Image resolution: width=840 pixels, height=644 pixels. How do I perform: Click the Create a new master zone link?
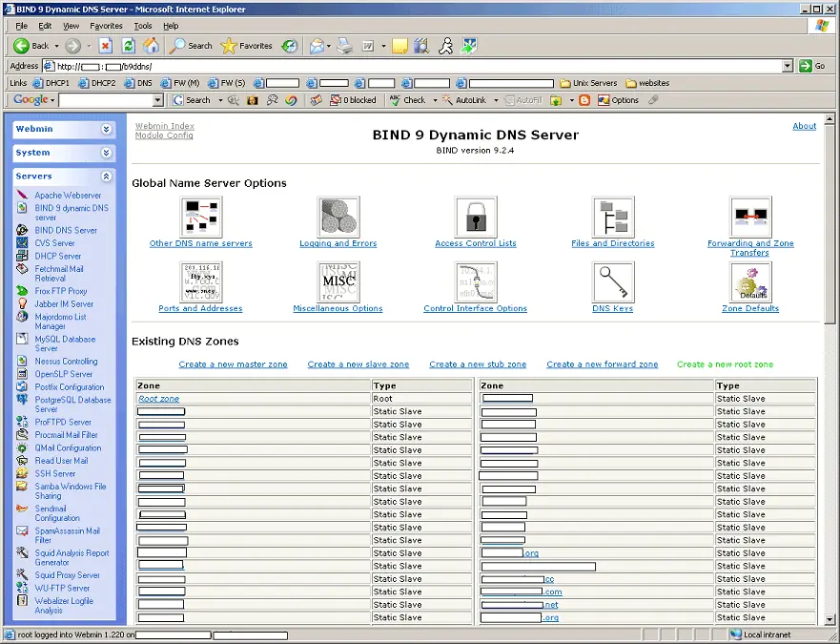click(x=233, y=364)
